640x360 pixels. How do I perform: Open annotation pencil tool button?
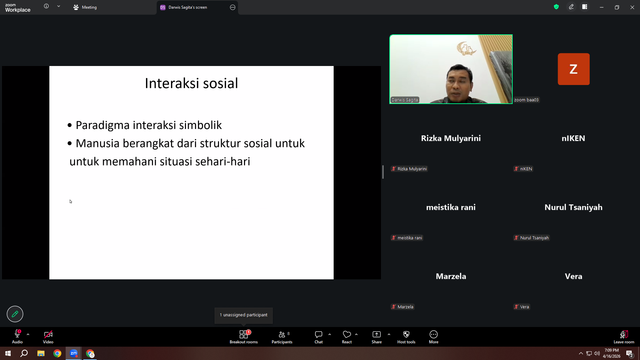pyautogui.click(x=15, y=314)
